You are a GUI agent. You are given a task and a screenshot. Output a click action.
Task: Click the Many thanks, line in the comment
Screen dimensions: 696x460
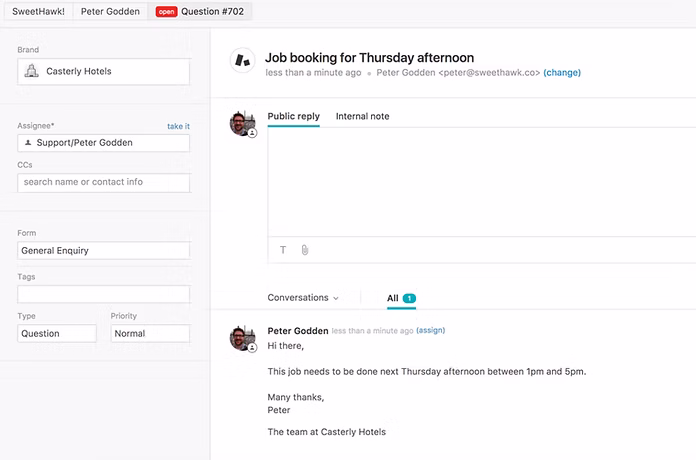pyautogui.click(x=296, y=397)
